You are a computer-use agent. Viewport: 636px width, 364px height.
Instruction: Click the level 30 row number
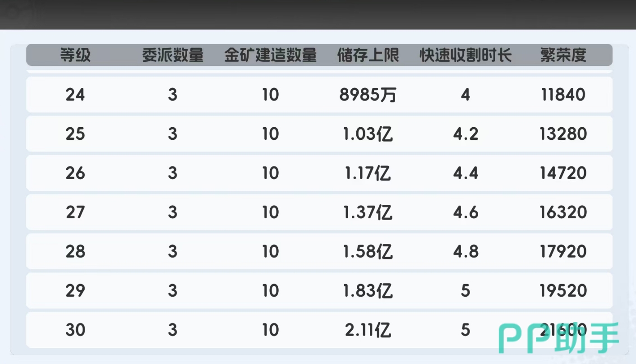coord(75,330)
